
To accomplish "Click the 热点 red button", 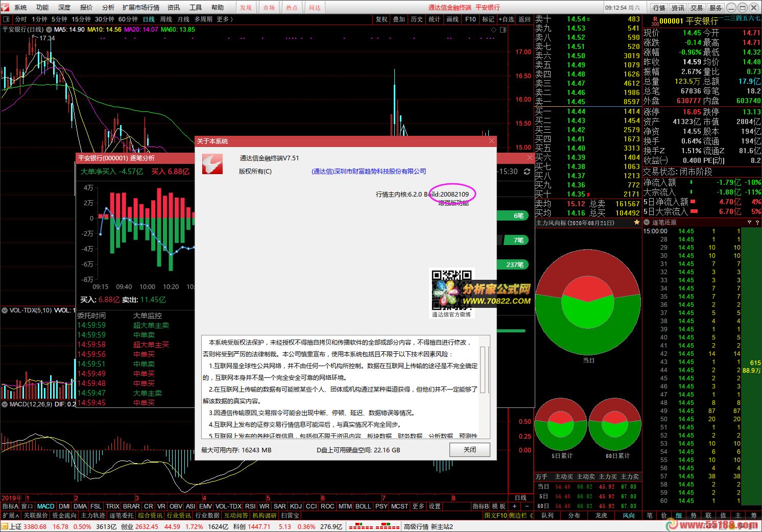I will [x=292, y=8].
